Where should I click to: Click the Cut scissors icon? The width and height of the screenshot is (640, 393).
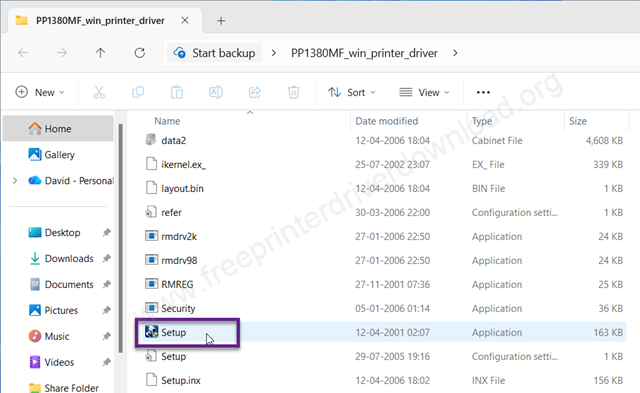click(99, 92)
